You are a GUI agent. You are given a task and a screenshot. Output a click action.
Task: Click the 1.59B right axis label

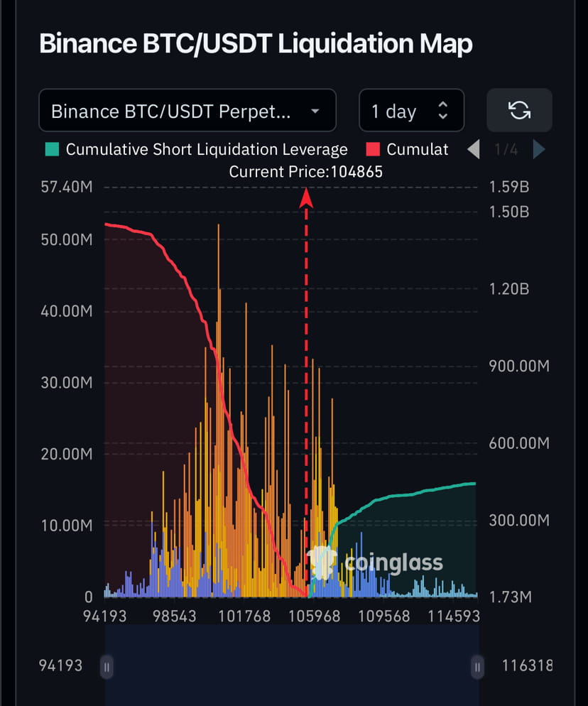509,187
